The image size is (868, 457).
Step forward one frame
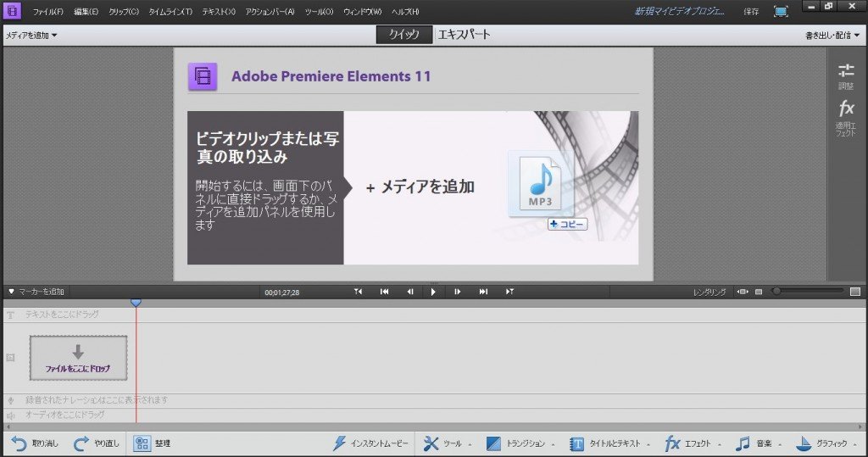tap(458, 292)
